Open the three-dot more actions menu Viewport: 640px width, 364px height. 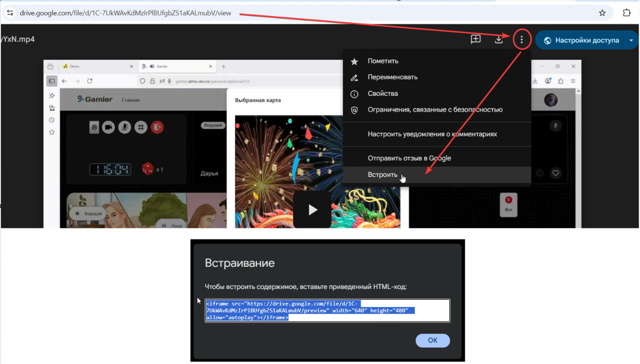point(521,40)
